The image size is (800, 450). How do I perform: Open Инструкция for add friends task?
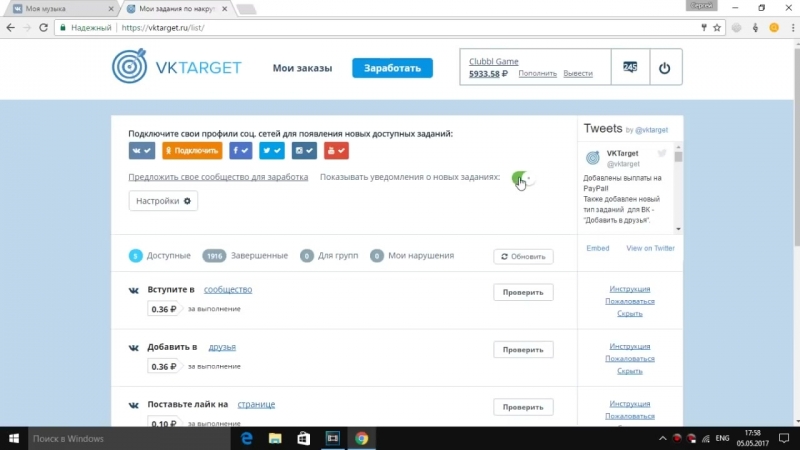pos(630,346)
